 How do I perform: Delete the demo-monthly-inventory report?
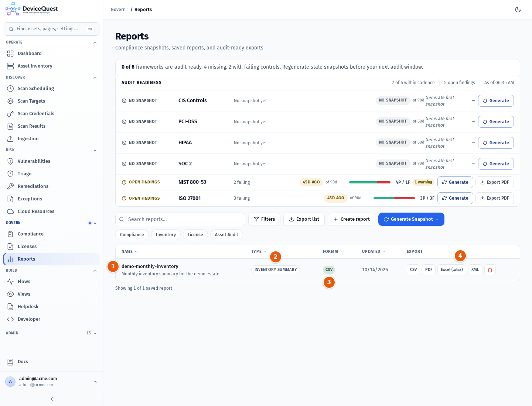[x=490, y=270]
